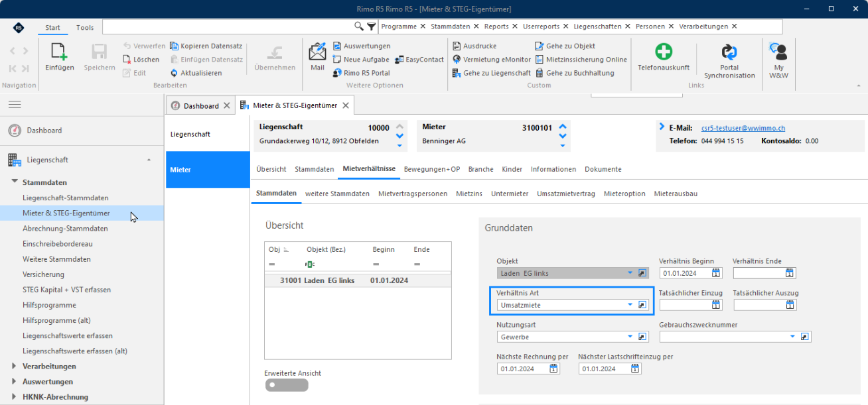
Task: Click the Ausdrucke button
Action: coord(474,46)
